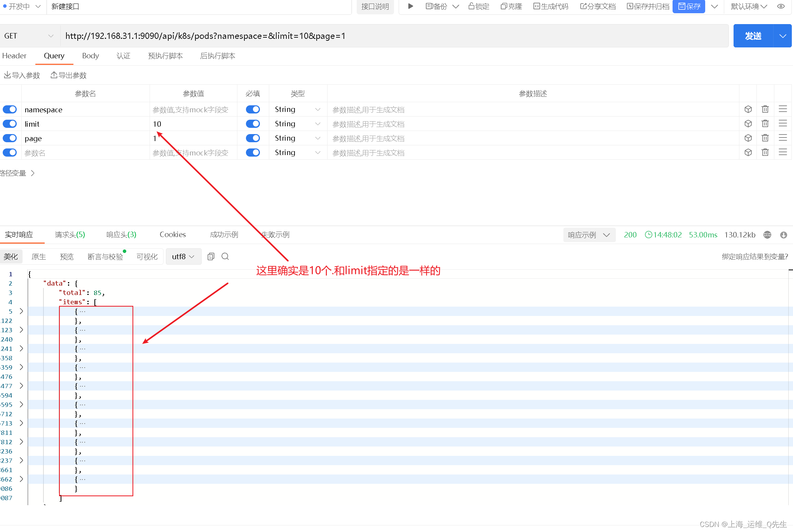Toggle the empty parameter row enable switch
The height and width of the screenshot is (532, 793).
pos(10,153)
